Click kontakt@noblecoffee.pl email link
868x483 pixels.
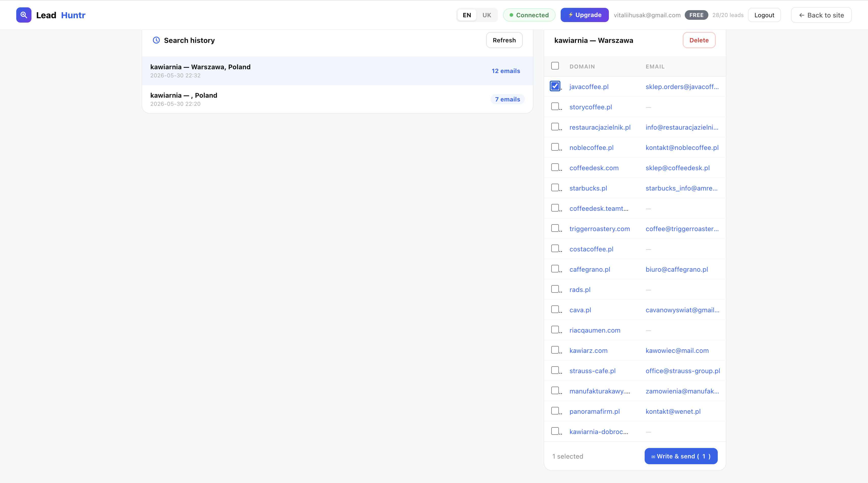682,148
